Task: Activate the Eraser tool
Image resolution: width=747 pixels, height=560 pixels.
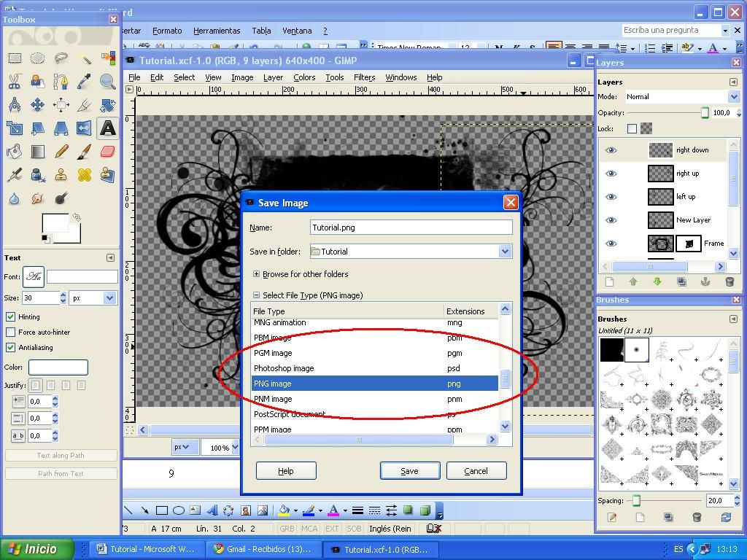Action: tap(108, 151)
